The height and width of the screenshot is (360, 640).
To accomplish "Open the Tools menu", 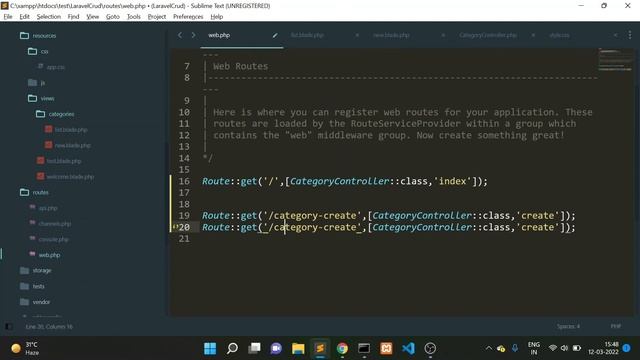I will point(133,17).
